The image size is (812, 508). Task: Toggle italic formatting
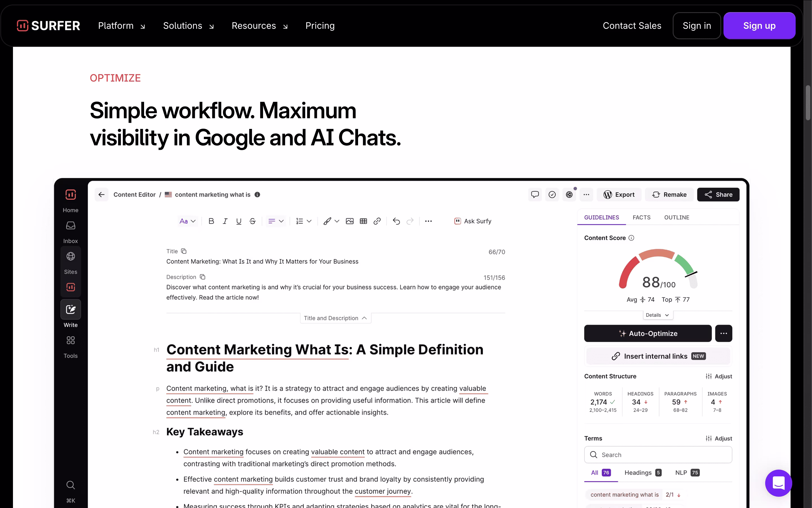(x=225, y=221)
